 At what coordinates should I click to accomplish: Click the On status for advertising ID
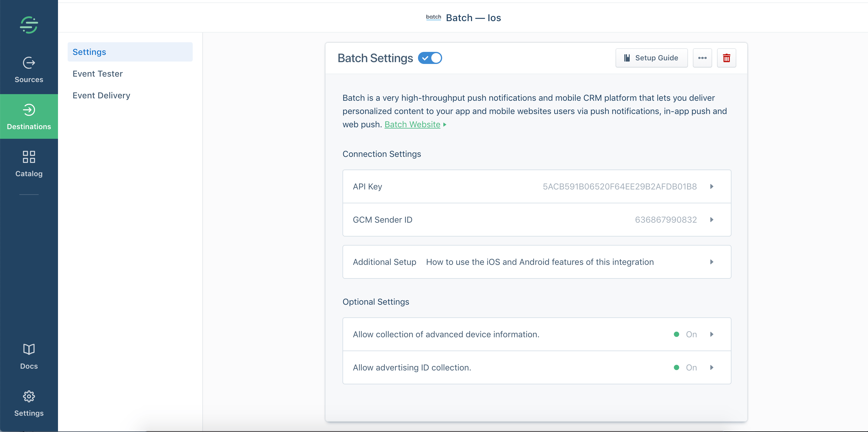691,367
